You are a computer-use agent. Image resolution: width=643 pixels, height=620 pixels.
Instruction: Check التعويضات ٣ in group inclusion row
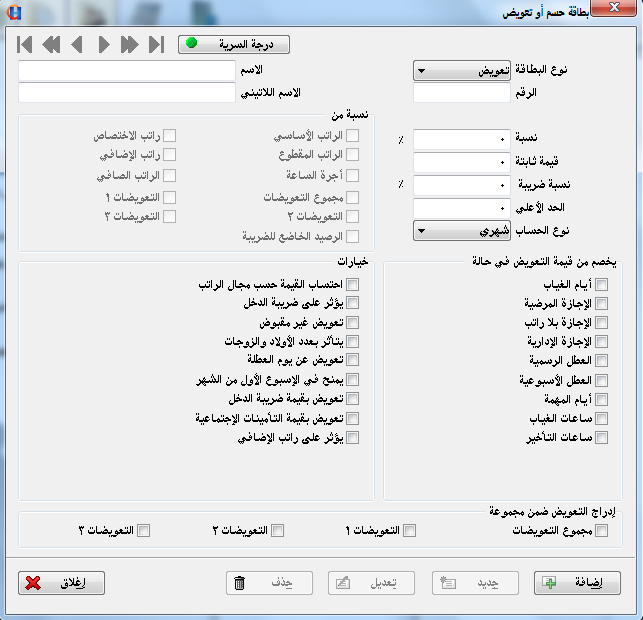[x=144, y=530]
